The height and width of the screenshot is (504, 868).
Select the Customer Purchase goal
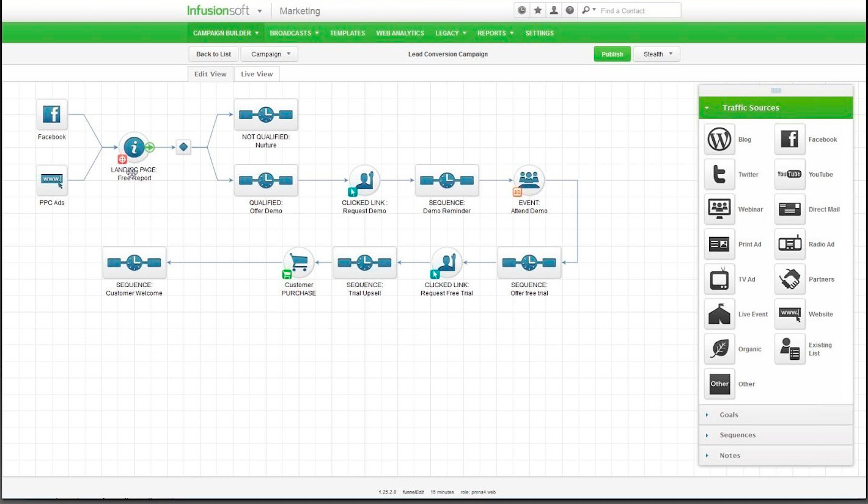[x=299, y=263]
